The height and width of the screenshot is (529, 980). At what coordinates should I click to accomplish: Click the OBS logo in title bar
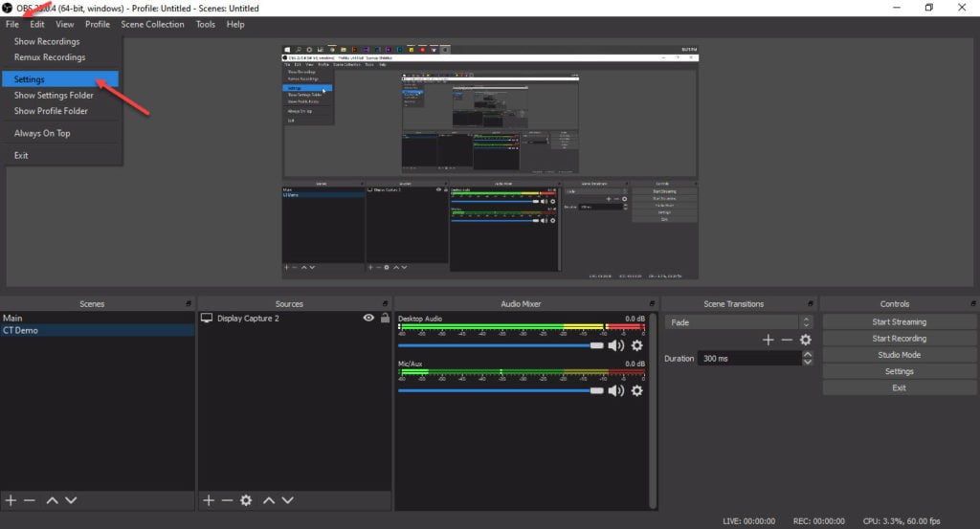click(x=8, y=8)
